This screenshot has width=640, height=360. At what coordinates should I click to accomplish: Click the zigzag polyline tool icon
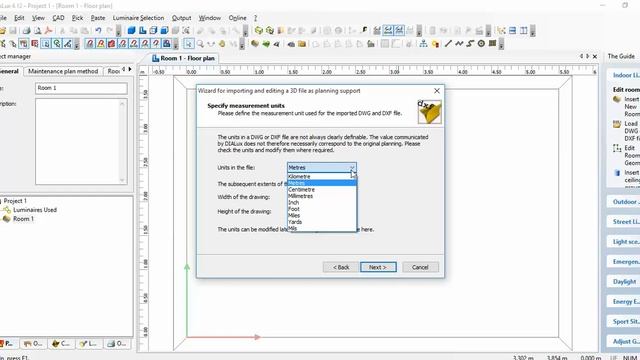pos(459,43)
